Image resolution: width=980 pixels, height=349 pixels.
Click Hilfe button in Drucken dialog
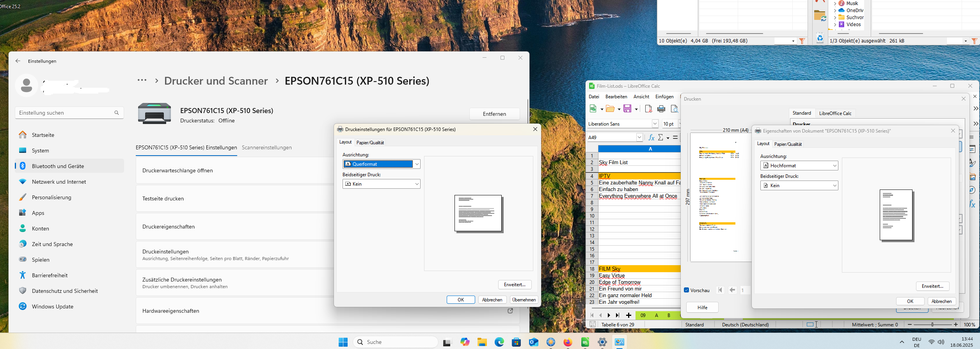click(702, 307)
